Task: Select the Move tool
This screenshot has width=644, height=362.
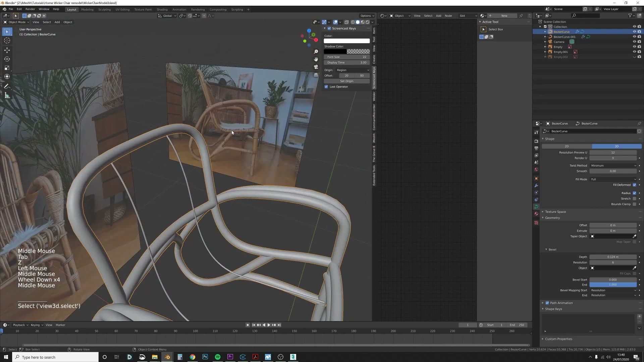Action: point(7,50)
